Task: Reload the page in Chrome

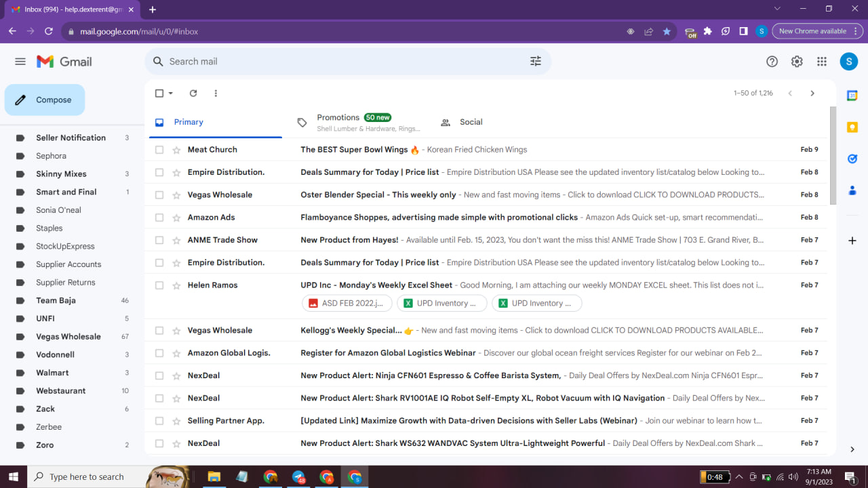Action: pyautogui.click(x=49, y=31)
